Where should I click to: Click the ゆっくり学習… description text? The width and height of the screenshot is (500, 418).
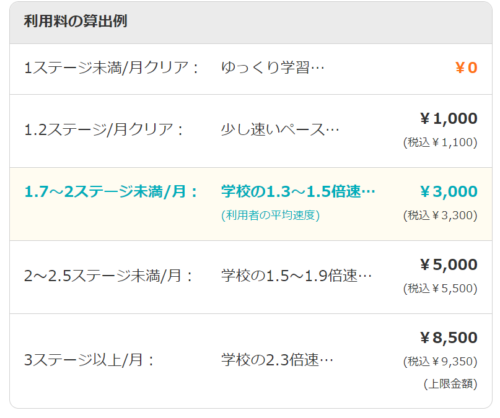coord(273,68)
